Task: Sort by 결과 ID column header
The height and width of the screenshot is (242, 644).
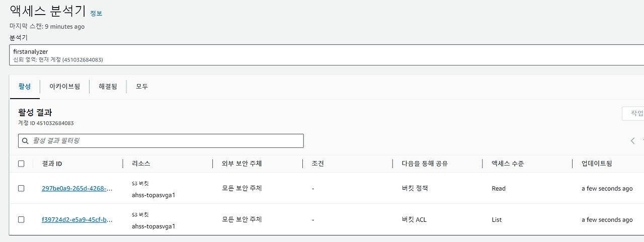Action: pyautogui.click(x=52, y=164)
